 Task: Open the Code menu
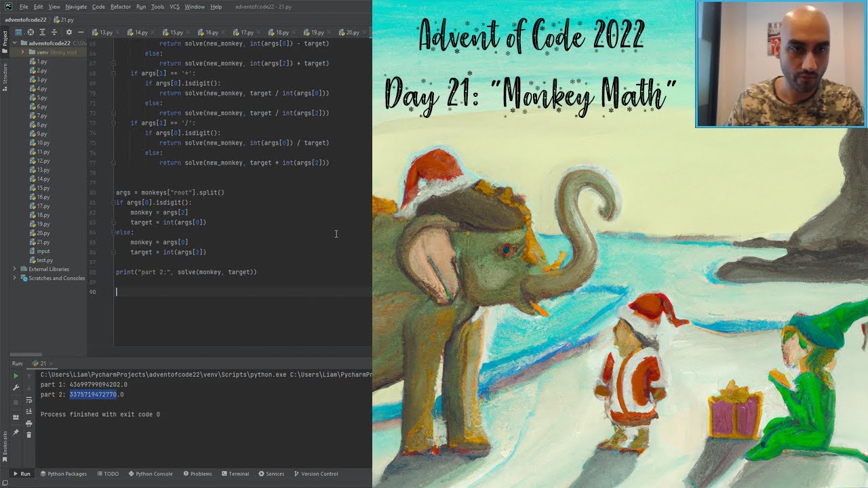(98, 7)
